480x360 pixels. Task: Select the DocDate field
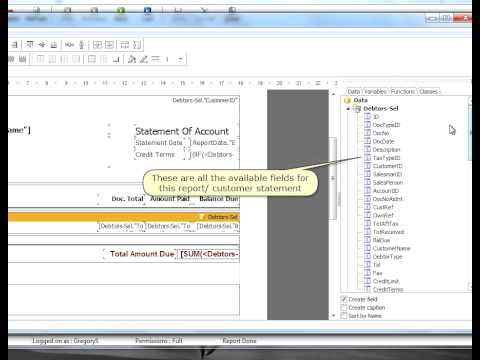click(379, 141)
